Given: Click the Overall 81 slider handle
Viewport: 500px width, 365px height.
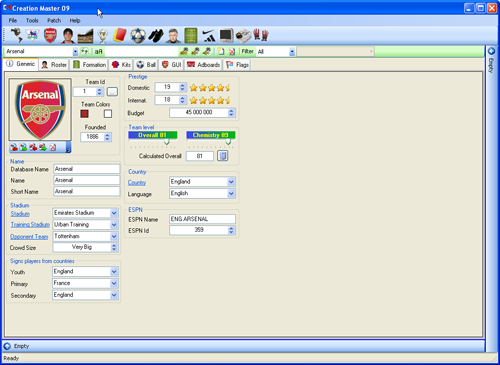Looking at the screenshot, I should (167, 142).
